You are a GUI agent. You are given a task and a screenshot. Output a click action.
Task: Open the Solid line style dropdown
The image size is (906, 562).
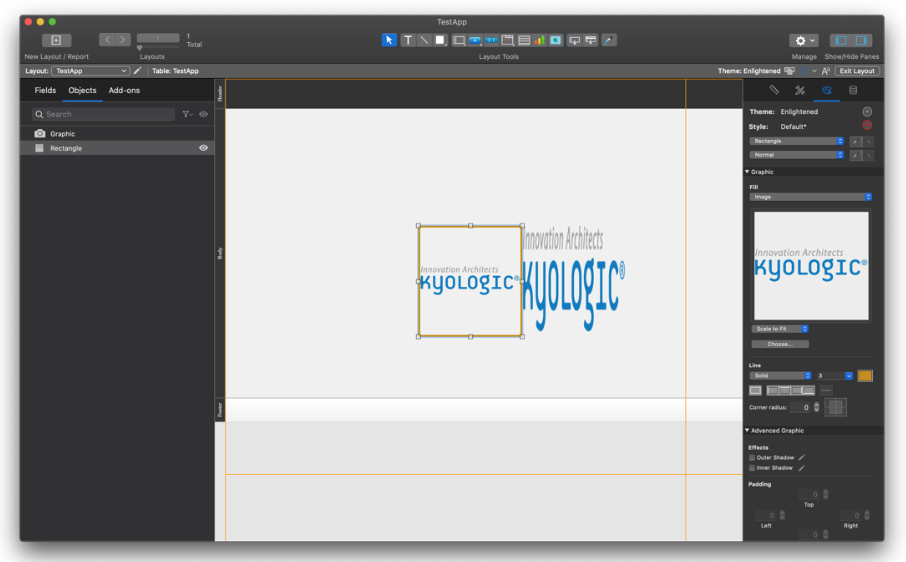click(781, 375)
